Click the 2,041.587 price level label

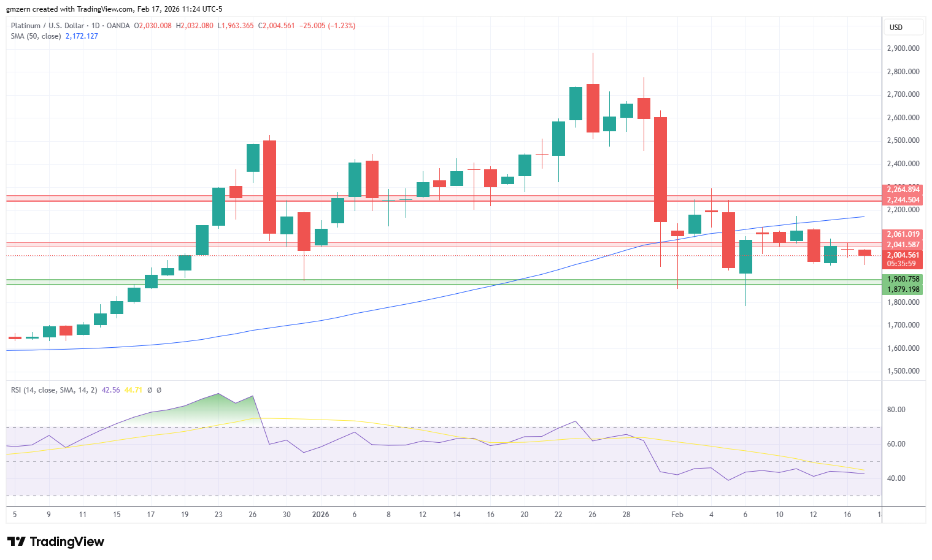[902, 245]
